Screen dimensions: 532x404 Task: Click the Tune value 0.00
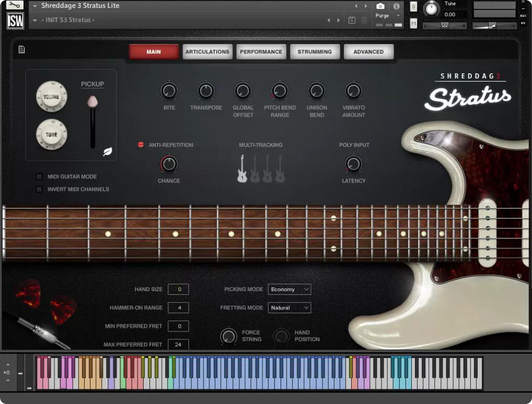pyautogui.click(x=450, y=14)
